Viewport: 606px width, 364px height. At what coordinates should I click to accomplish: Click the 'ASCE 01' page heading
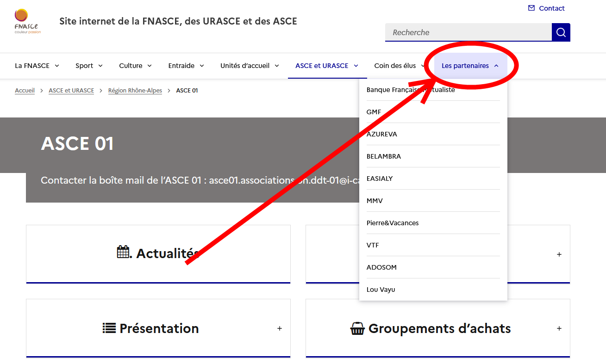tap(77, 143)
